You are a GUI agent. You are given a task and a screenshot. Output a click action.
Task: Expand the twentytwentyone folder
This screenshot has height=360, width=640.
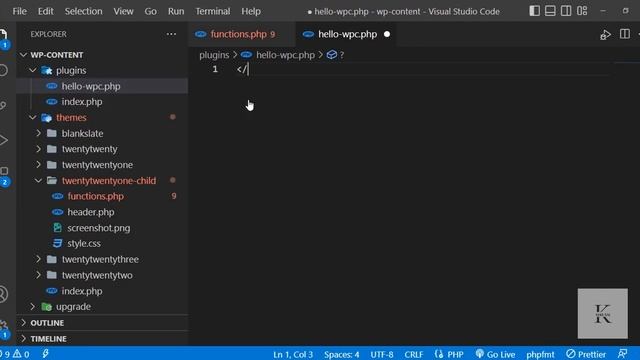click(x=38, y=165)
